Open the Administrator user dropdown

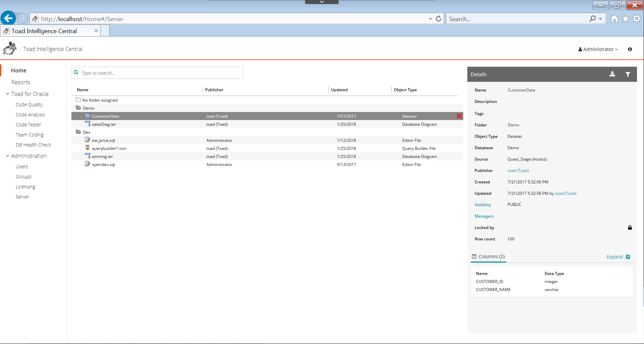(598, 49)
